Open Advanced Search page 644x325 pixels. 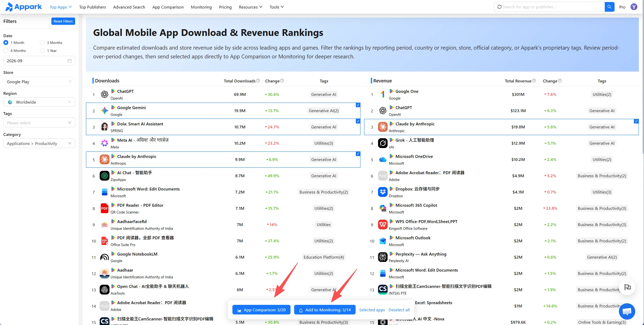coord(129,7)
